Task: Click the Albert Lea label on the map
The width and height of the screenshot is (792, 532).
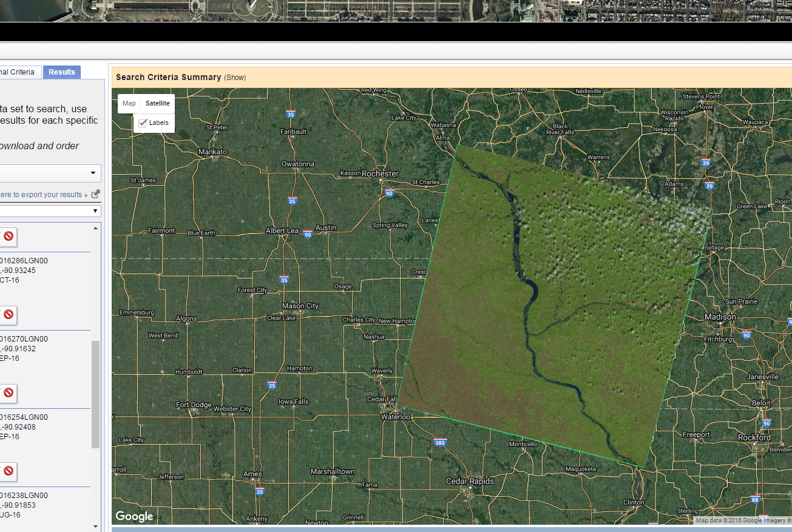Action: tap(283, 231)
